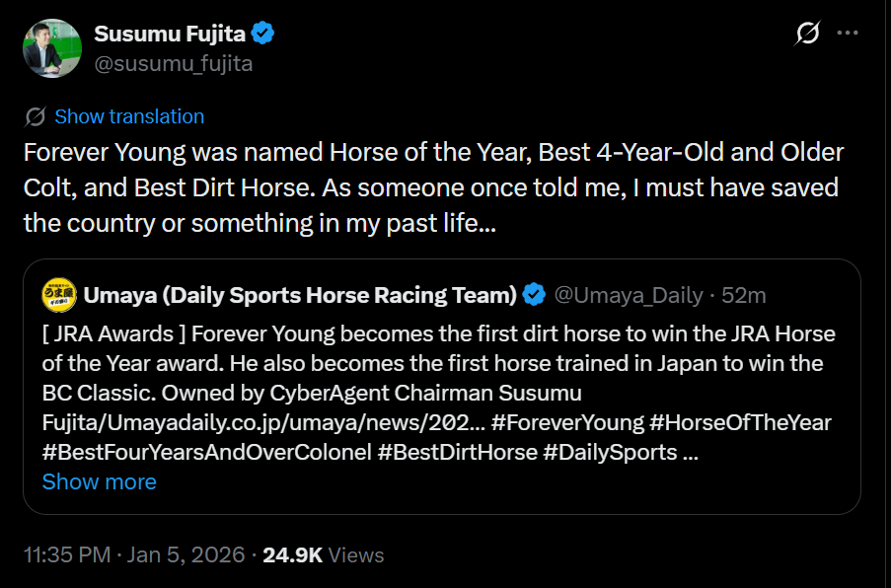Click the Show translation link
Viewport: 891px width, 588px height.
click(x=129, y=116)
